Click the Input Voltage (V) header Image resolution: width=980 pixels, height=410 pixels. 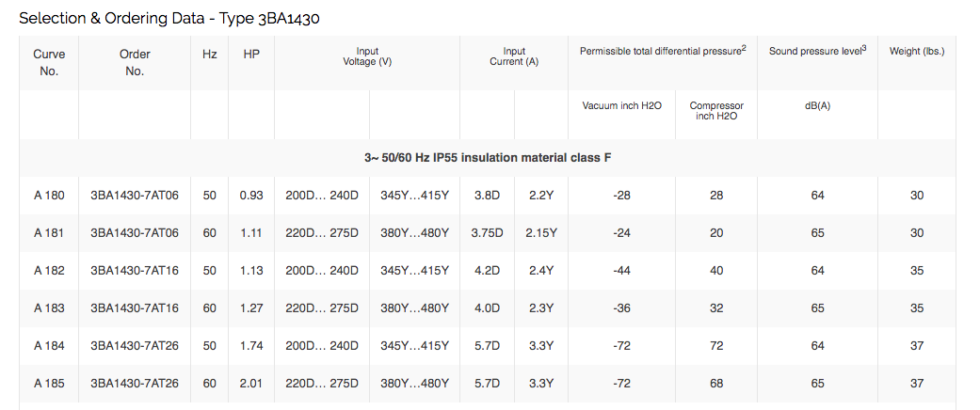[x=367, y=56]
